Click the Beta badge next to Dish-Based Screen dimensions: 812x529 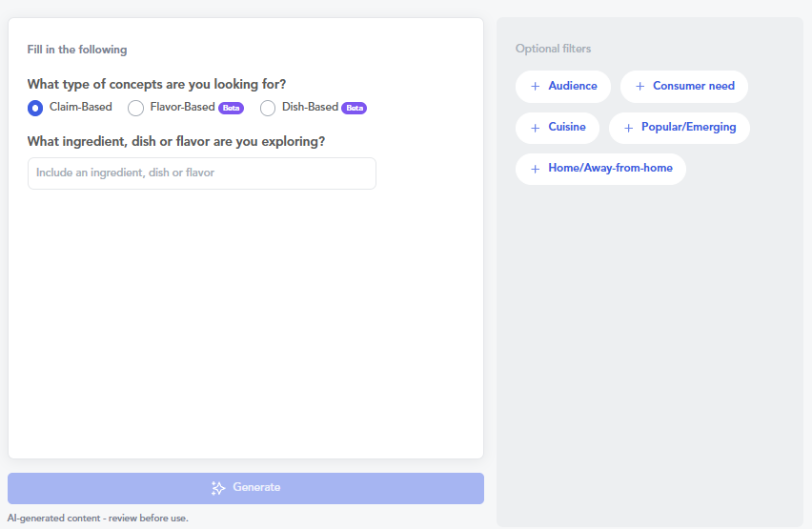[355, 108]
